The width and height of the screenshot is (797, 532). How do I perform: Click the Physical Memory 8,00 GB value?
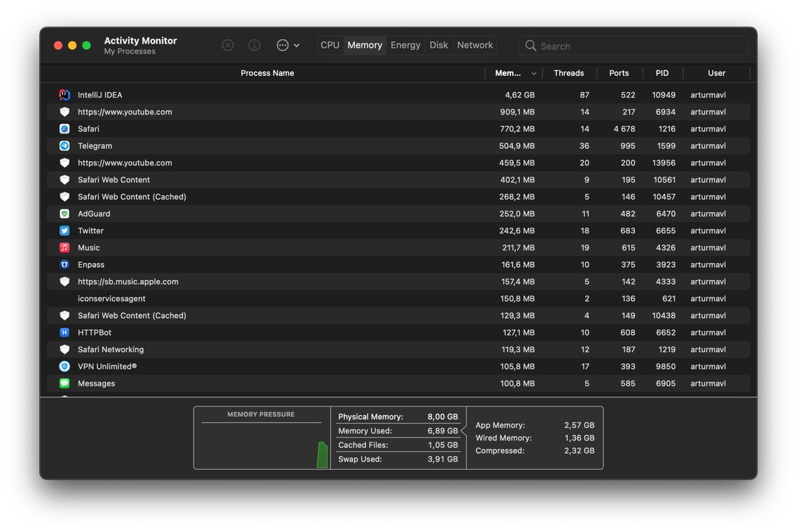(x=443, y=417)
